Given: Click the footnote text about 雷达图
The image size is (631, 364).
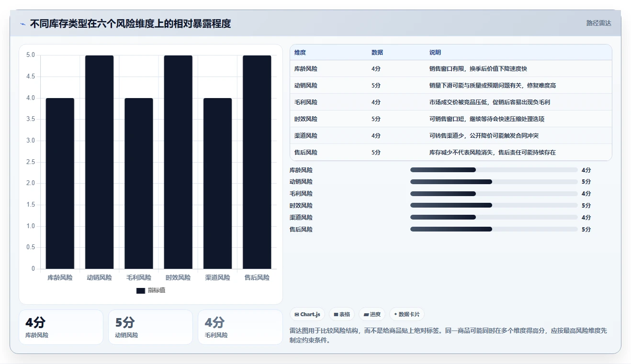Looking at the screenshot, I should tap(449, 336).
